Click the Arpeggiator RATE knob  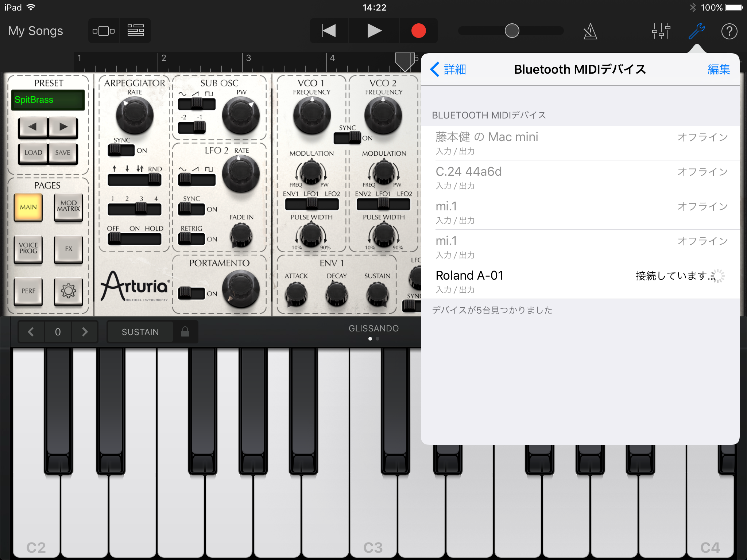click(135, 116)
